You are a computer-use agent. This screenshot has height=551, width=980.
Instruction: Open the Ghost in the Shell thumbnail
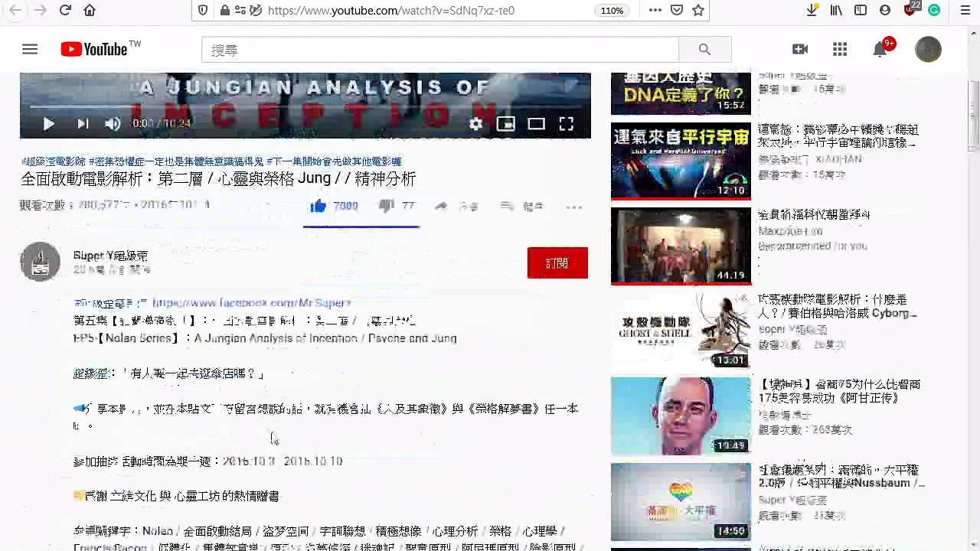pyautogui.click(x=681, y=331)
